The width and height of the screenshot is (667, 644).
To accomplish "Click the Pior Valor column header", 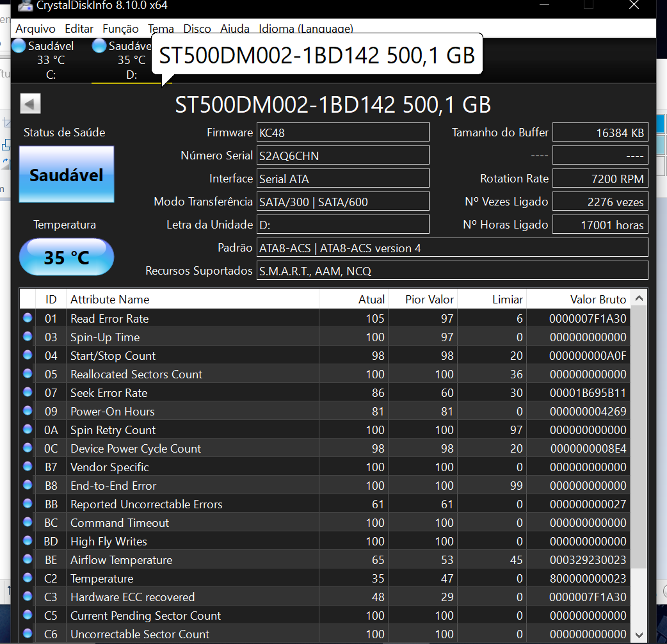I will click(422, 299).
